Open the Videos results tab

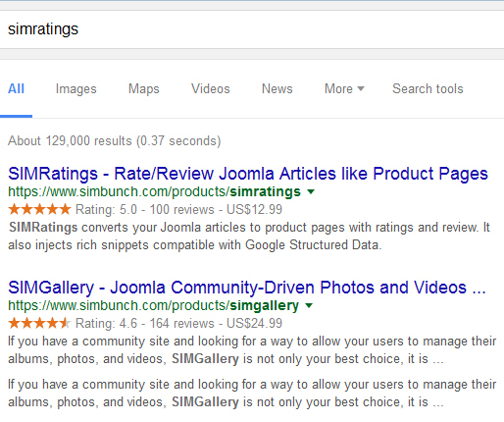coord(211,88)
